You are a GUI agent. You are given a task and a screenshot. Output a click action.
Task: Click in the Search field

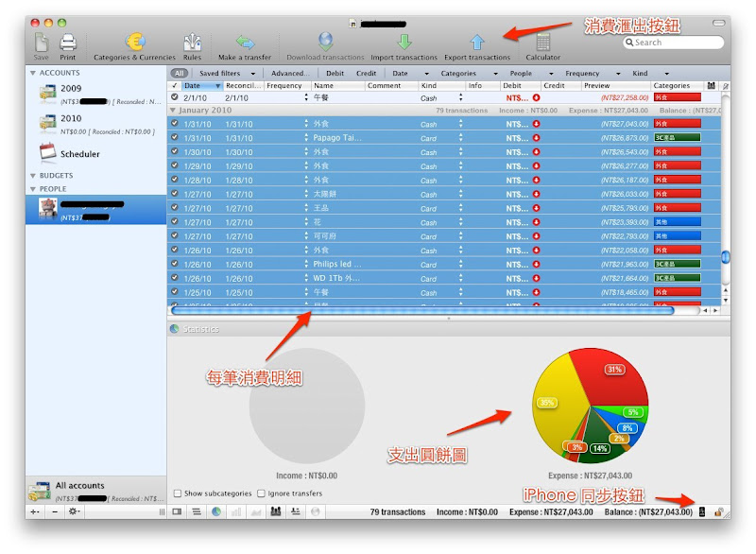(674, 43)
